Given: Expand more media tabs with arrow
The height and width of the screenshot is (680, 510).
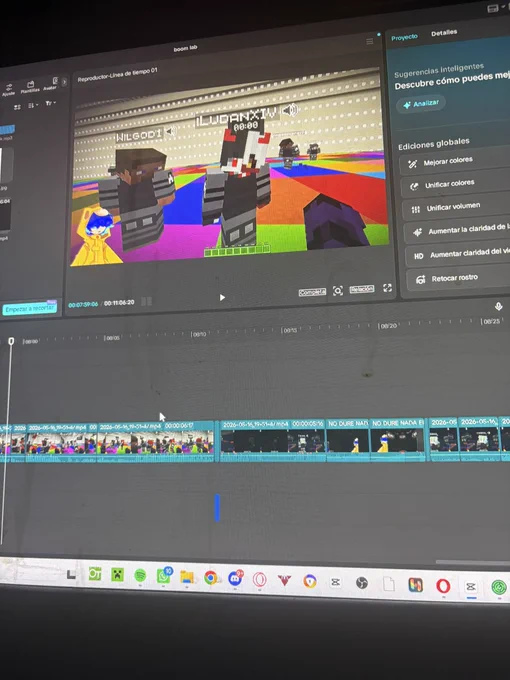Looking at the screenshot, I should pyautogui.click(x=64, y=82).
